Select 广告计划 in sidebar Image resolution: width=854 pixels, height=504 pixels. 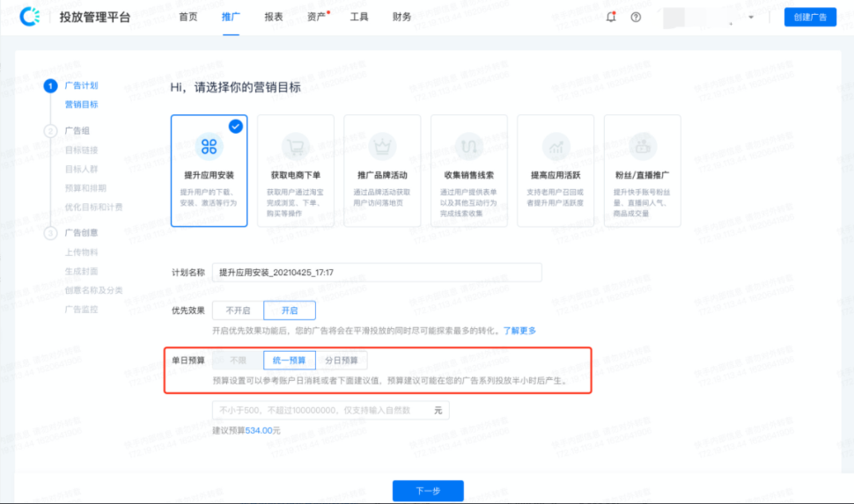(82, 85)
